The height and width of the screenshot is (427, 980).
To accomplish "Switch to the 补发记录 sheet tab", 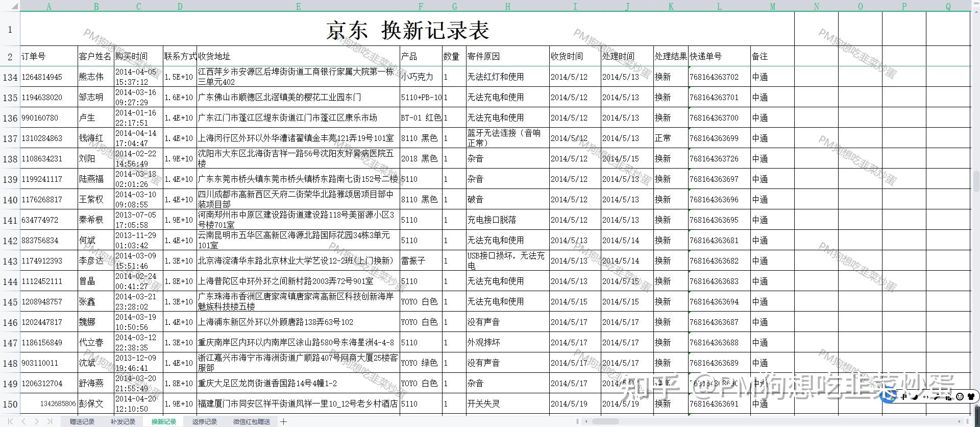I will [x=123, y=421].
